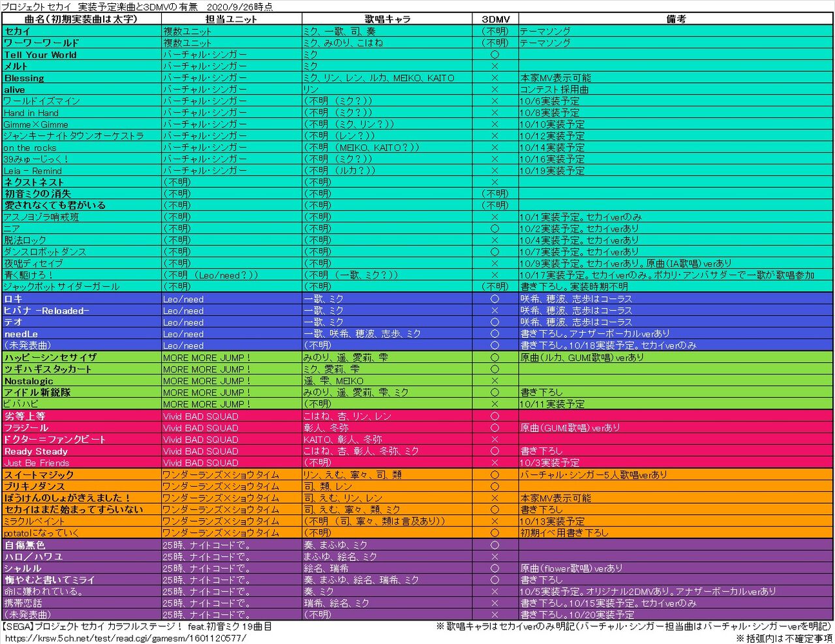This screenshot has height=644, width=835.
Task: Select the ジャックポットサイダーガール song cell
Action: click(82, 286)
